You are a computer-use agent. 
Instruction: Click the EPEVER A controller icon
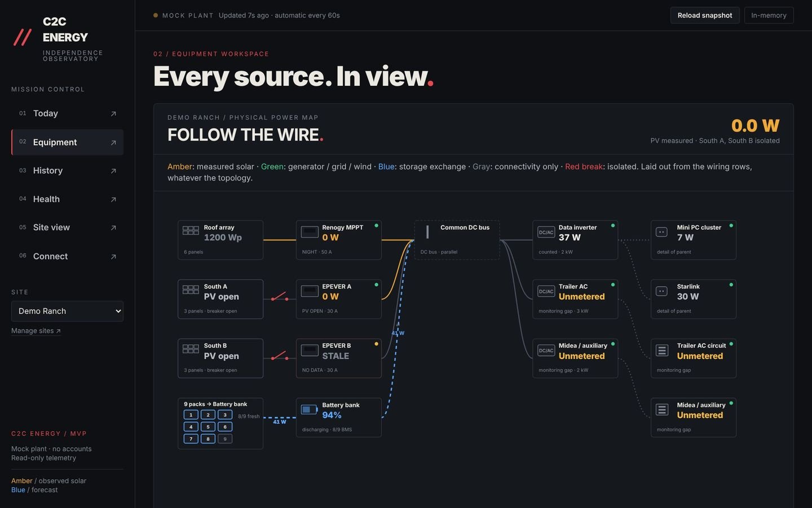pos(310,291)
